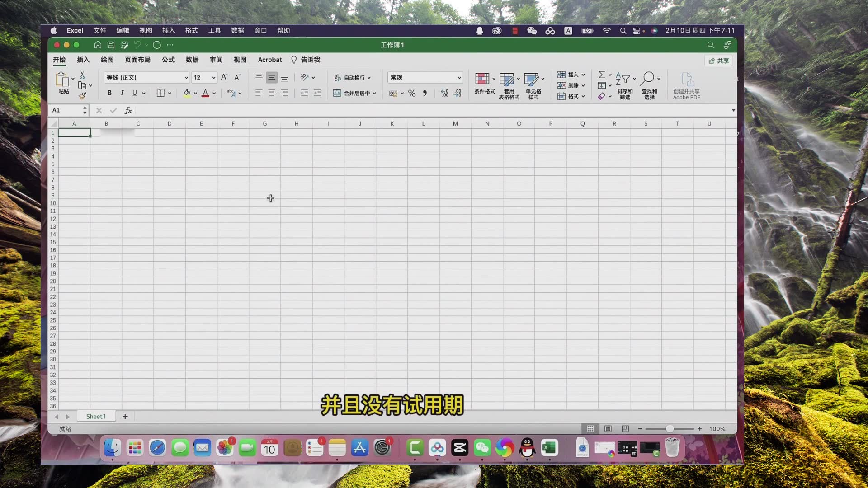Screen dimensions: 868x488
Task: Open the 工具 menu in menu bar
Action: (x=214, y=30)
